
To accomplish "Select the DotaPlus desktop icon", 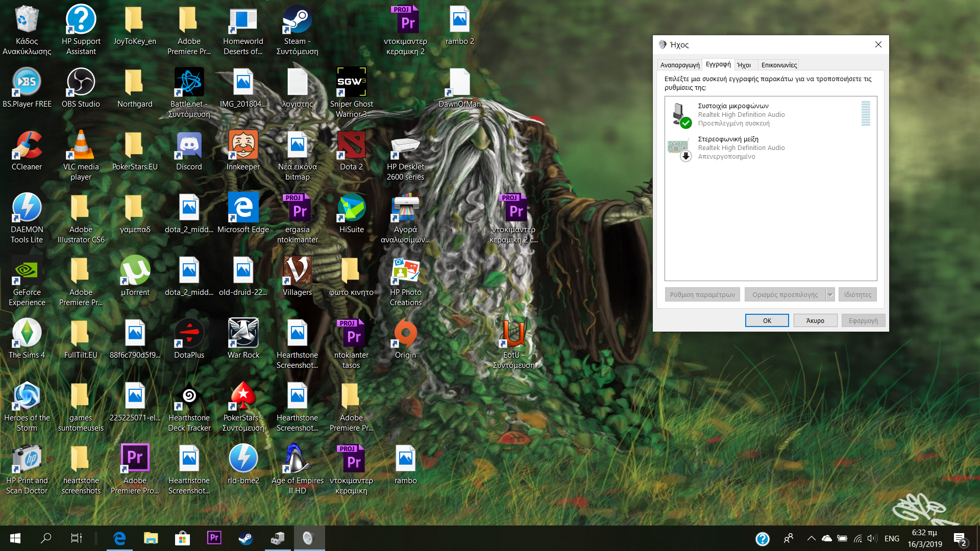I will pos(189,339).
